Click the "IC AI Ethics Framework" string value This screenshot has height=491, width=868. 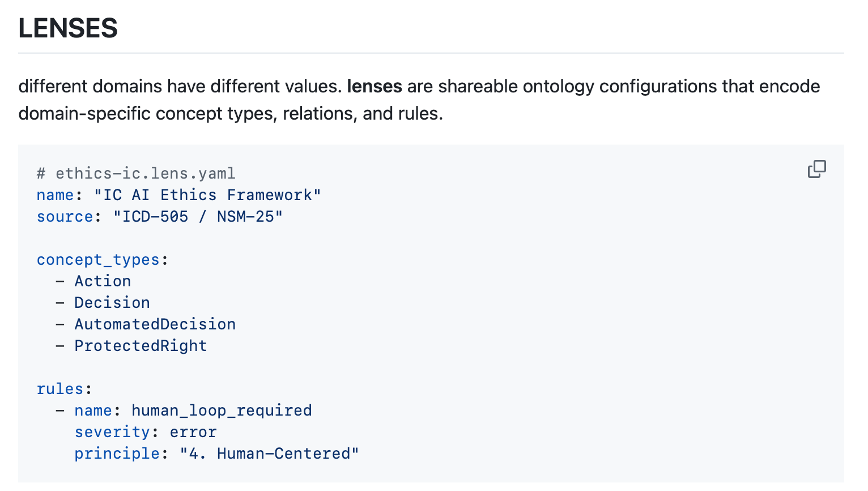[x=207, y=195]
